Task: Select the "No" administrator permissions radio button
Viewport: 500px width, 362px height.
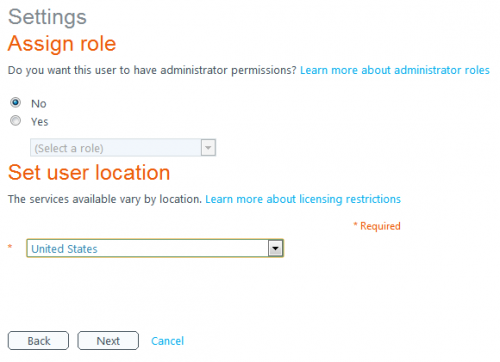Action: (x=15, y=102)
